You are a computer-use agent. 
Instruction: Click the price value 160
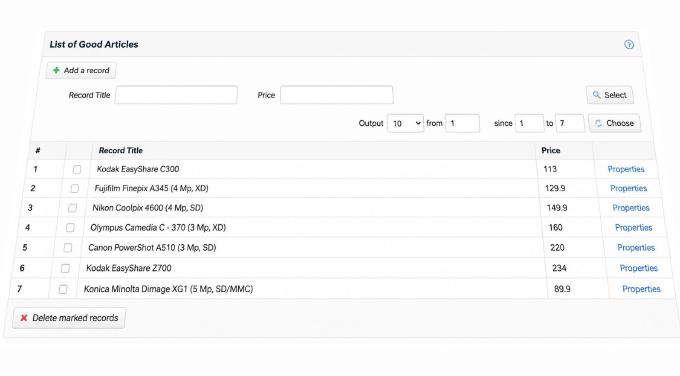tap(556, 228)
